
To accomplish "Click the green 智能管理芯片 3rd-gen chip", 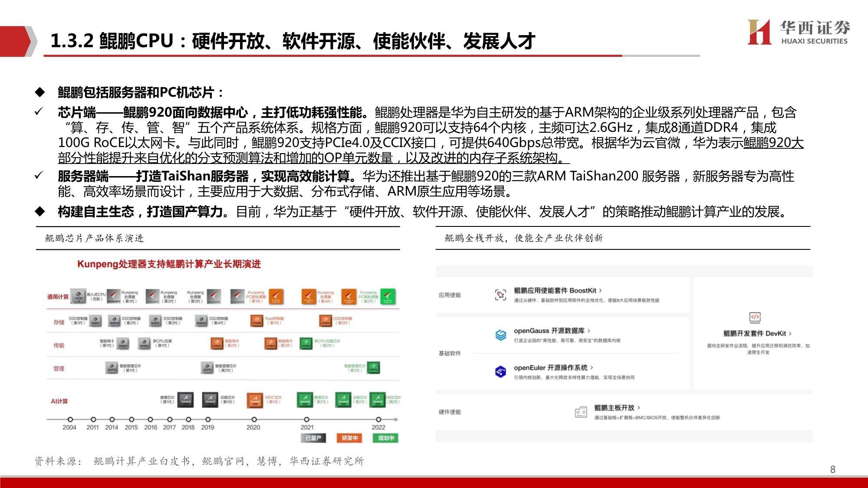I will point(374,368).
